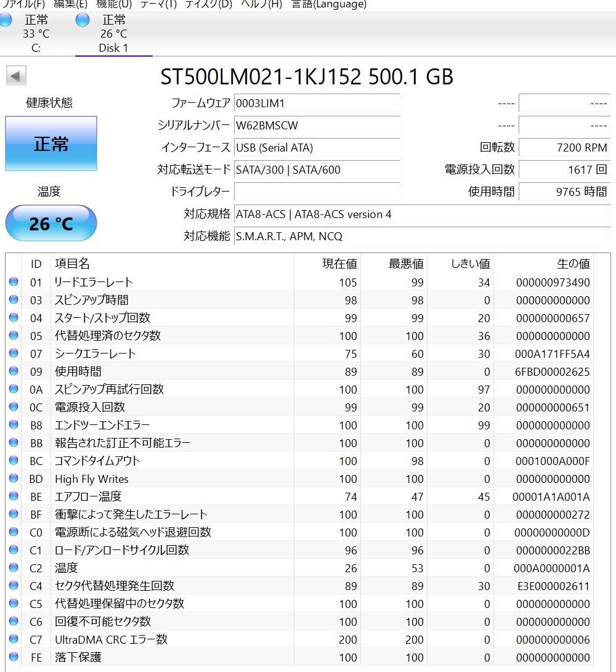Click the indicator next to UltraDMA CRC エラー数

(14, 639)
